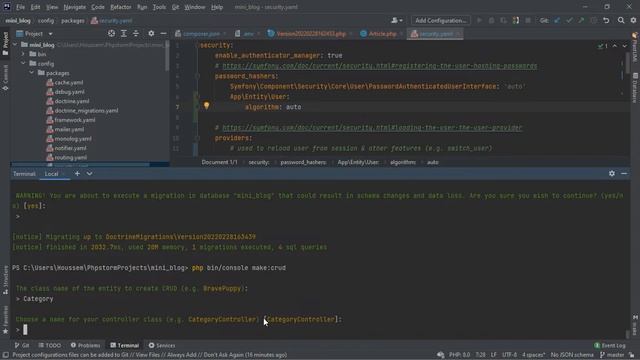Viewport: 640px width, 360px height.
Task: Switch to the composer.json editor tab
Action: (x=201, y=34)
